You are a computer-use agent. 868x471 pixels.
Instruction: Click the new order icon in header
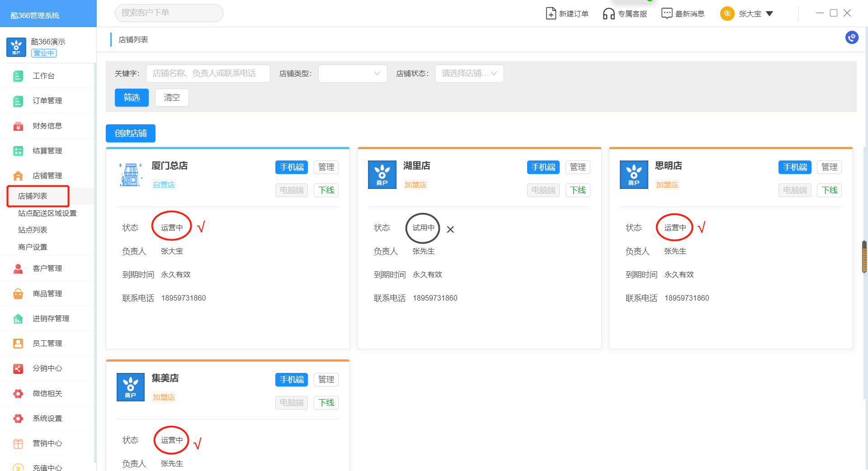coord(551,14)
